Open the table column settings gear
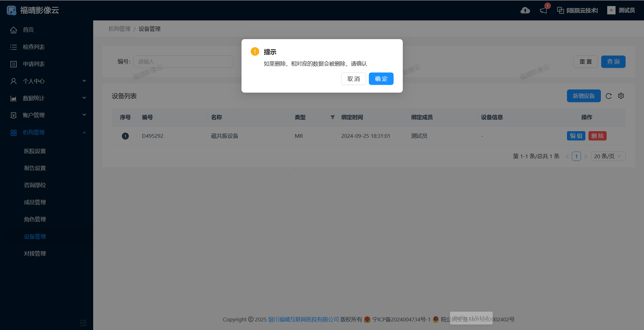 click(621, 96)
